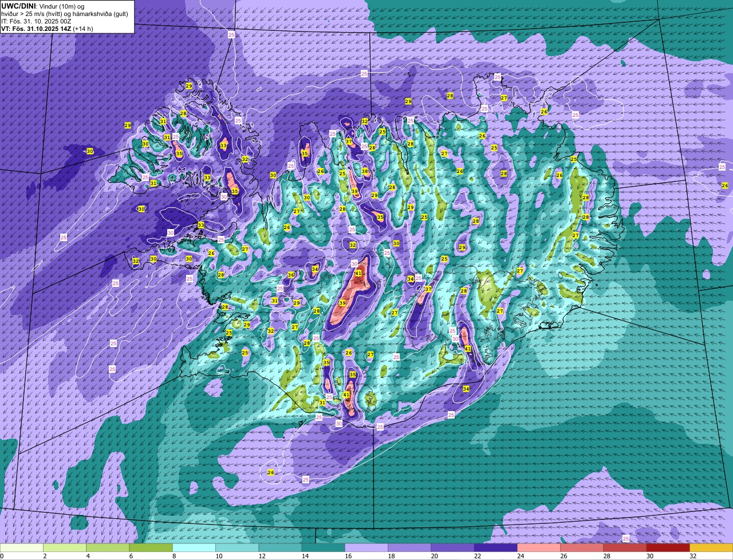Click color bar tick label 18
The width and height of the screenshot is (733, 560).
point(391,556)
